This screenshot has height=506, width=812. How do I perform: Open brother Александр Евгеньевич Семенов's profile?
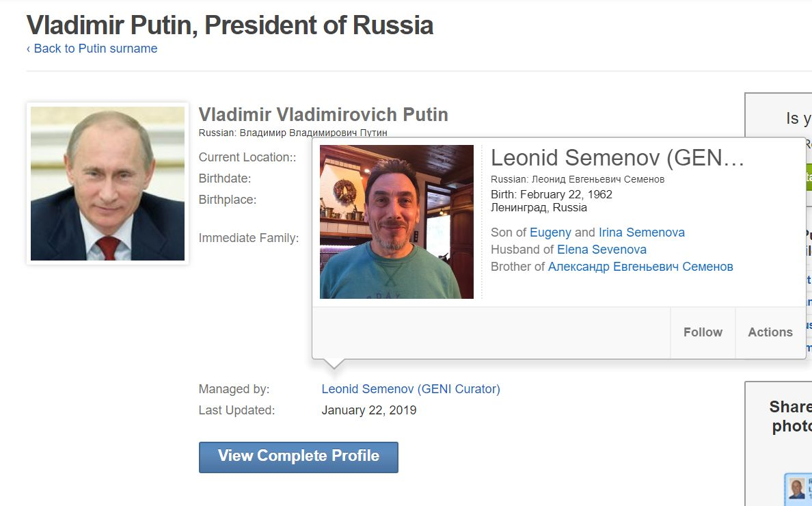(x=640, y=267)
